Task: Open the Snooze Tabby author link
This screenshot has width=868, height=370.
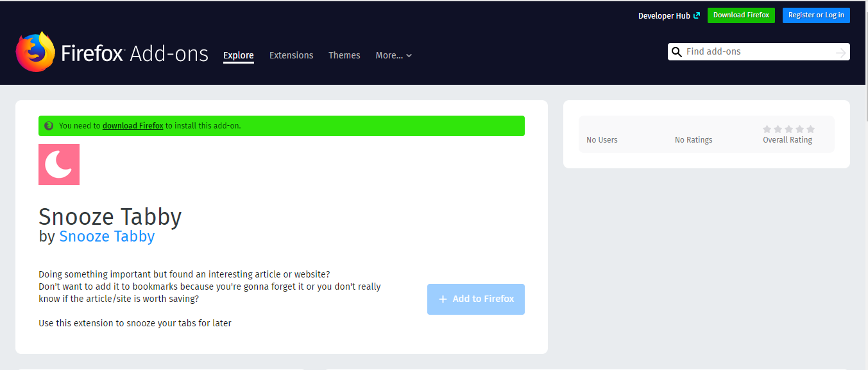Action: [107, 236]
